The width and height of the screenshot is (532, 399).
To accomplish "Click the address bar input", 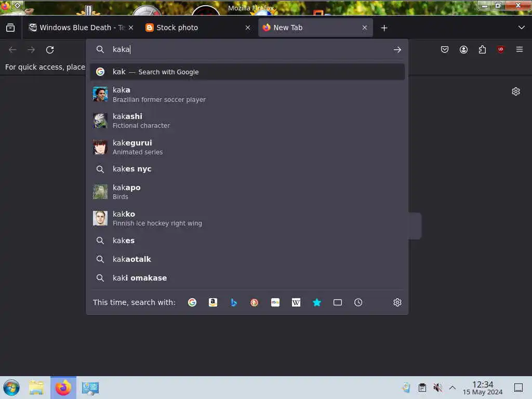I will coord(248,49).
